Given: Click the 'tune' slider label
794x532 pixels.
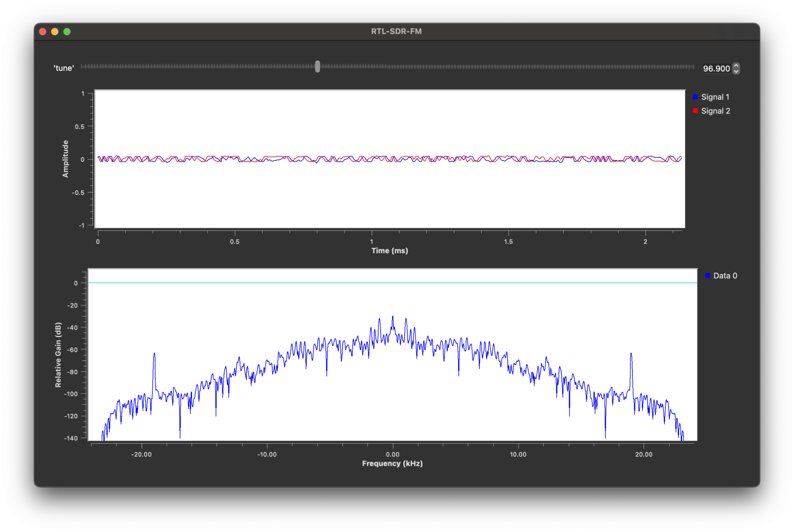Looking at the screenshot, I should [x=64, y=68].
